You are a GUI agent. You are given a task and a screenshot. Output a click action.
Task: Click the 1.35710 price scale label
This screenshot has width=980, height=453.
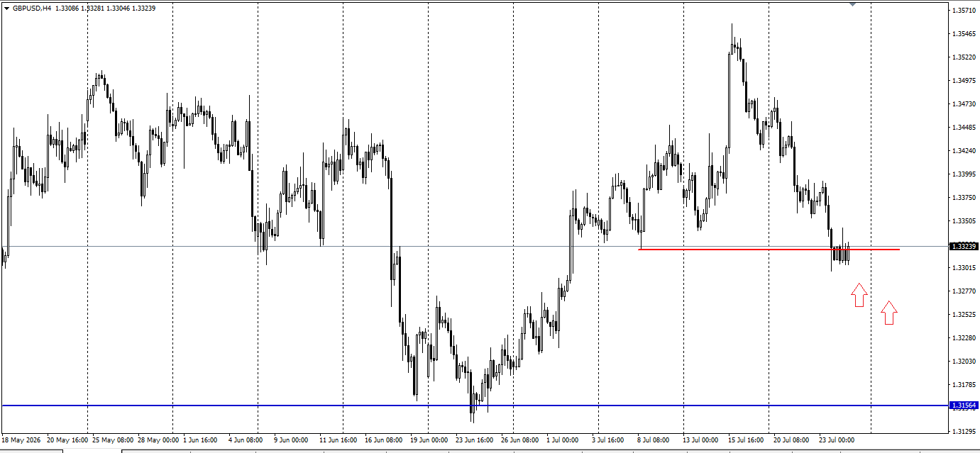pos(964,11)
